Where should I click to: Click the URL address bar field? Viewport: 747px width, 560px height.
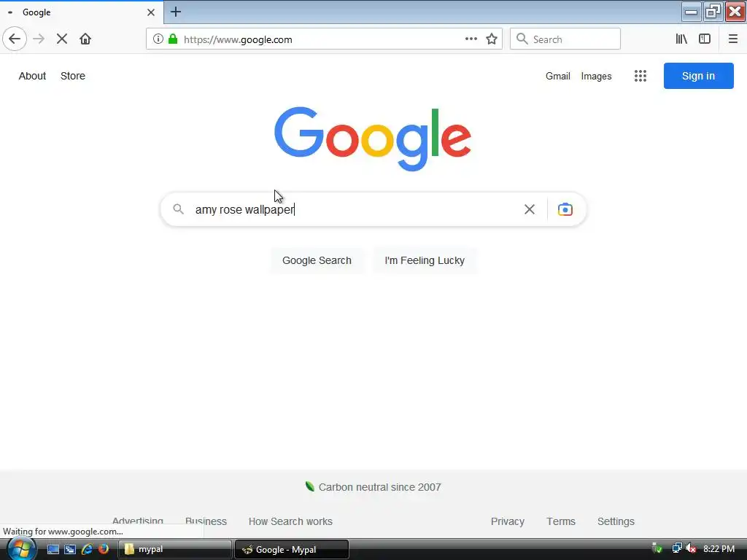(x=324, y=39)
